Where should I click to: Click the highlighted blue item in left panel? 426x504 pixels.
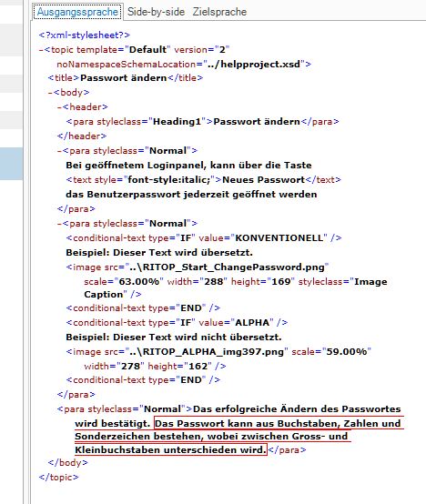tap(11, 164)
